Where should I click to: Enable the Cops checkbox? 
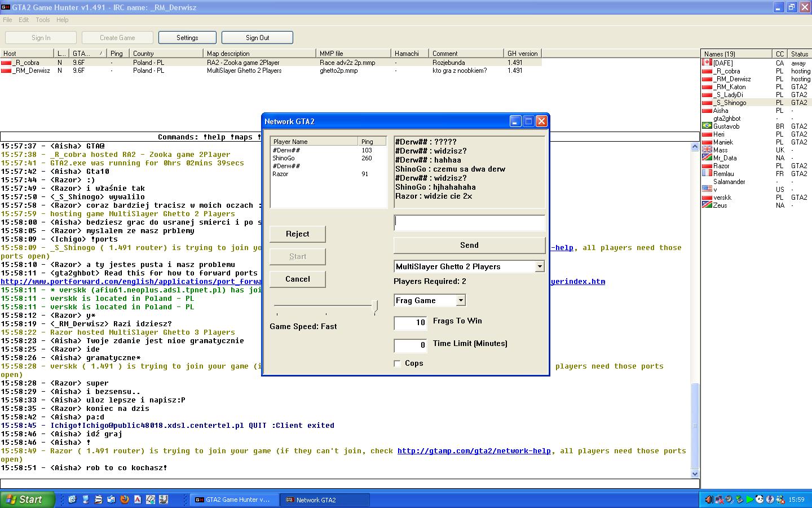point(397,364)
